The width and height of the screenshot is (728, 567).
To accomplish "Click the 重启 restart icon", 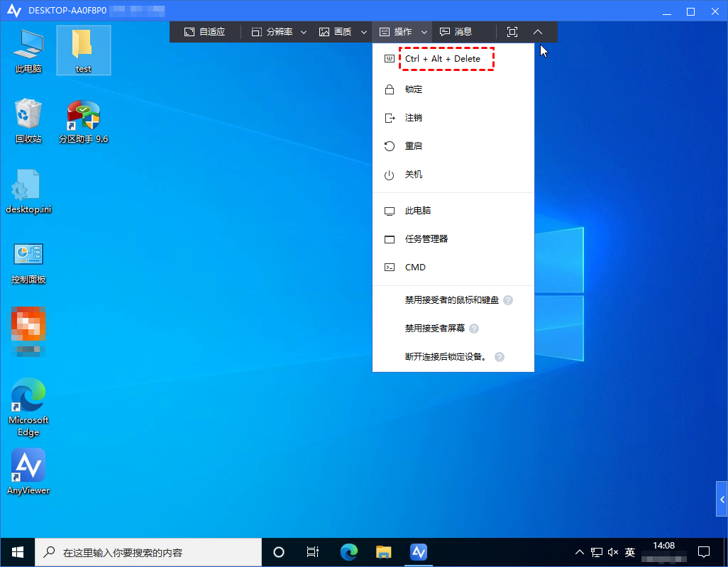I will click(389, 146).
